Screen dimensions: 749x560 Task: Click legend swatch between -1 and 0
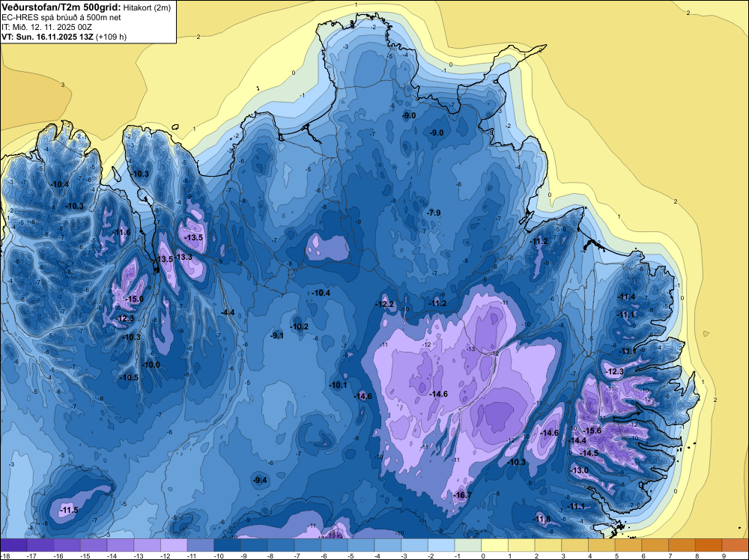pos(468,545)
